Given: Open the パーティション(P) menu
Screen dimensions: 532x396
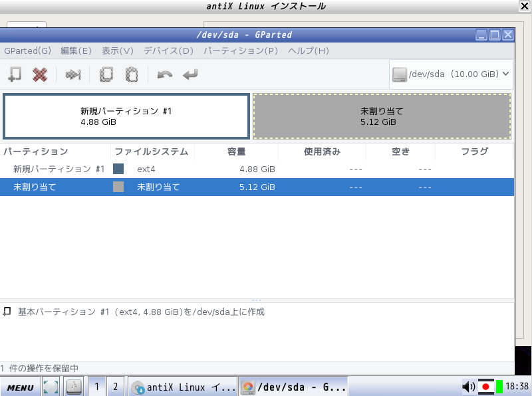Looking at the screenshot, I should pyautogui.click(x=241, y=51).
